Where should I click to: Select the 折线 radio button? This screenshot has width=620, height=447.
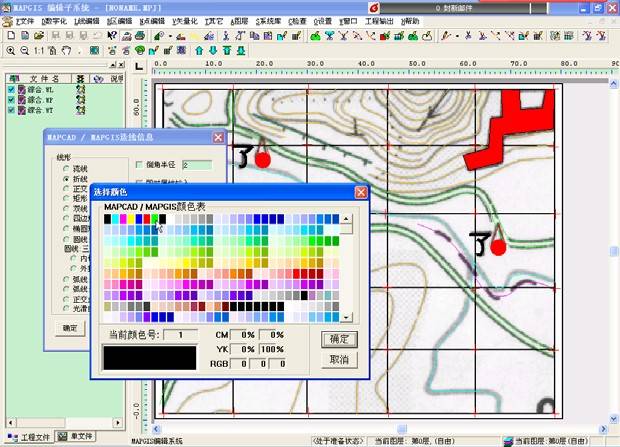point(66,179)
